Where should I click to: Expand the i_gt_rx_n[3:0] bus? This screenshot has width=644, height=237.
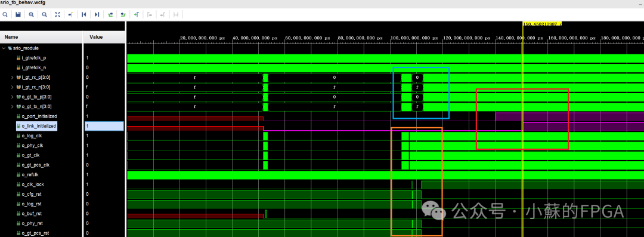tap(12, 87)
